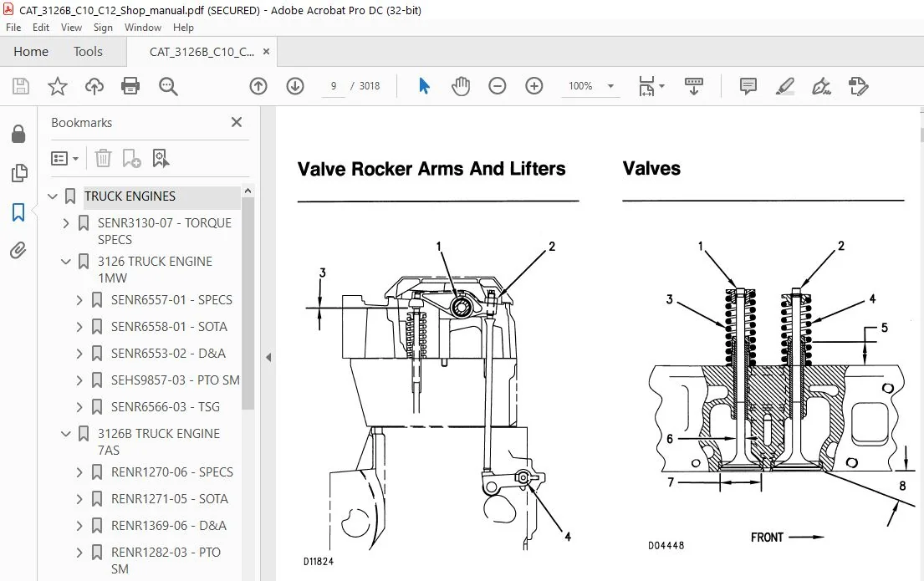Delete selected bookmark with trash icon

coord(103,159)
